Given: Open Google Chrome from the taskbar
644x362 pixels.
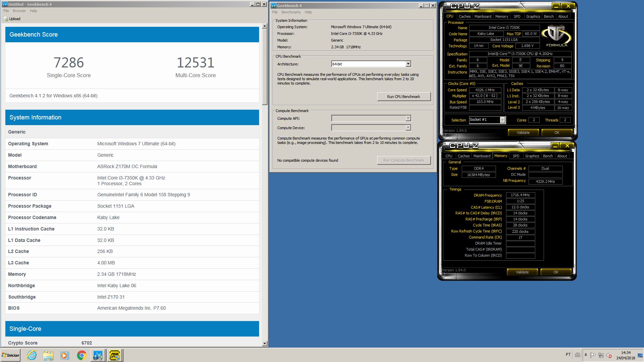Looking at the screenshot, I should tap(82, 355).
